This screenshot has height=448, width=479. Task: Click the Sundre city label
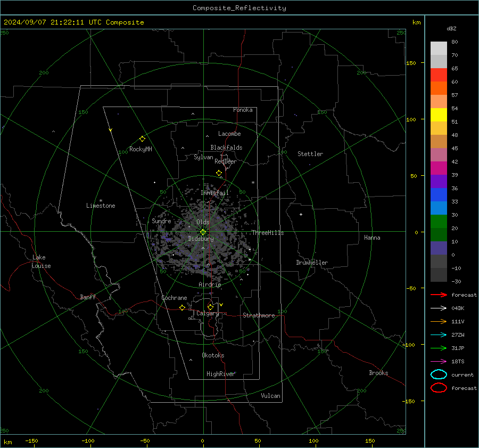coord(162,221)
